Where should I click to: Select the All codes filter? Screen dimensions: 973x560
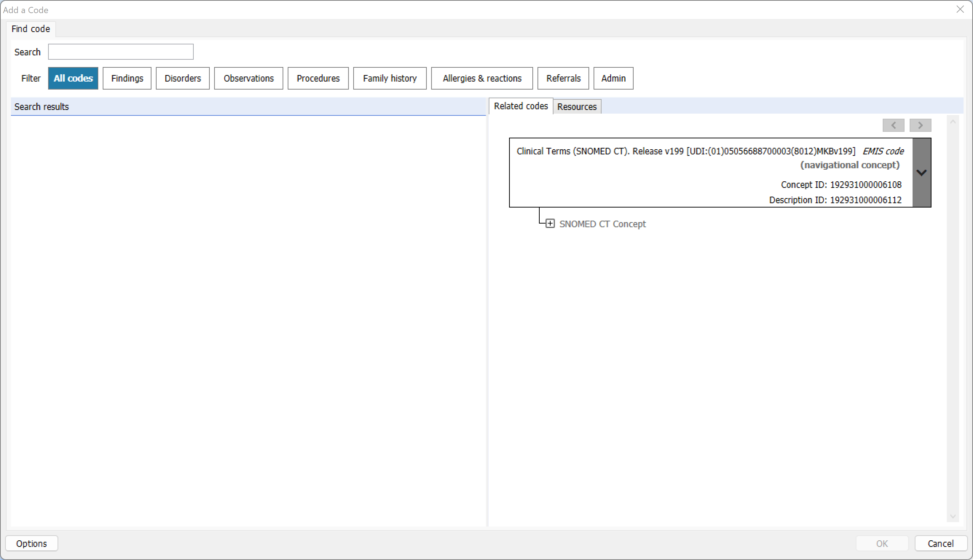(73, 78)
